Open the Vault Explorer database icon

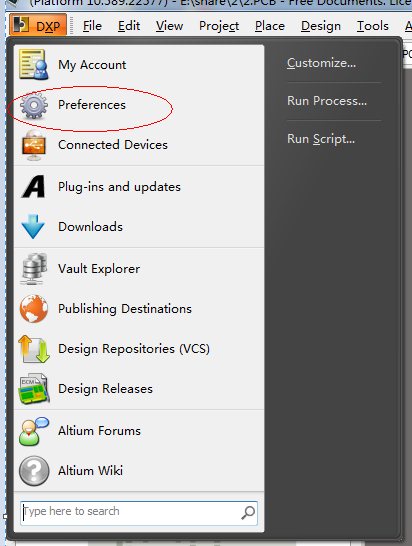[x=33, y=268]
